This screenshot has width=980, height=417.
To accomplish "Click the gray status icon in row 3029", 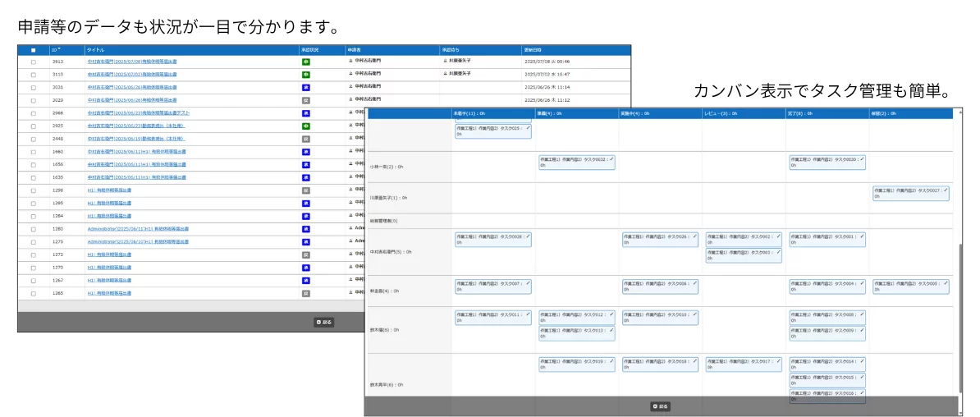I will coord(305,100).
